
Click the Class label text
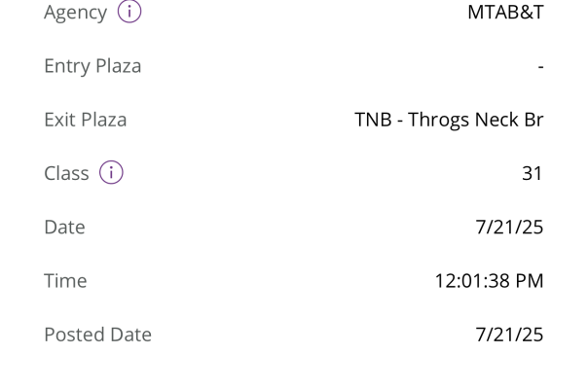coord(66,173)
